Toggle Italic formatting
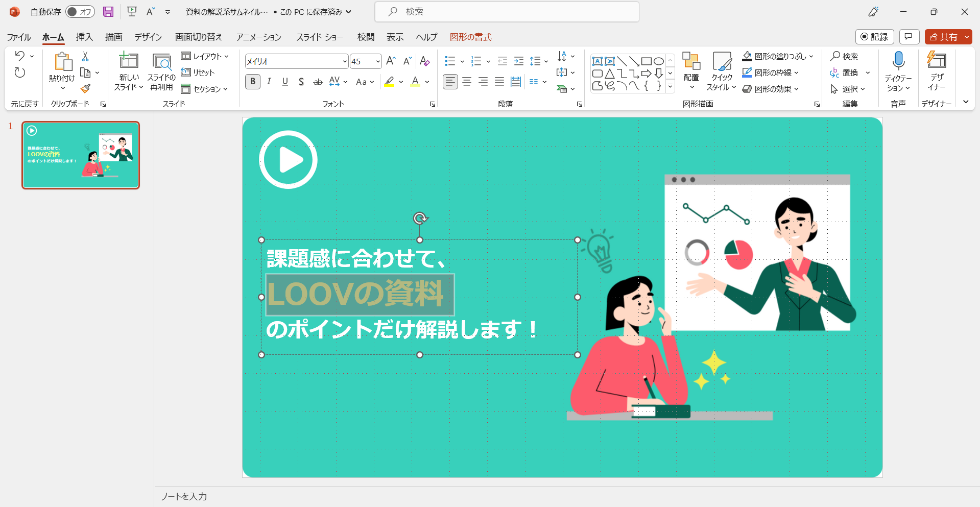 [269, 82]
